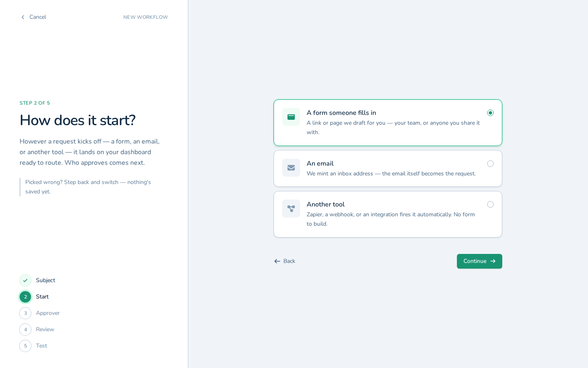Select the 'Another tool' radio button

click(490, 204)
